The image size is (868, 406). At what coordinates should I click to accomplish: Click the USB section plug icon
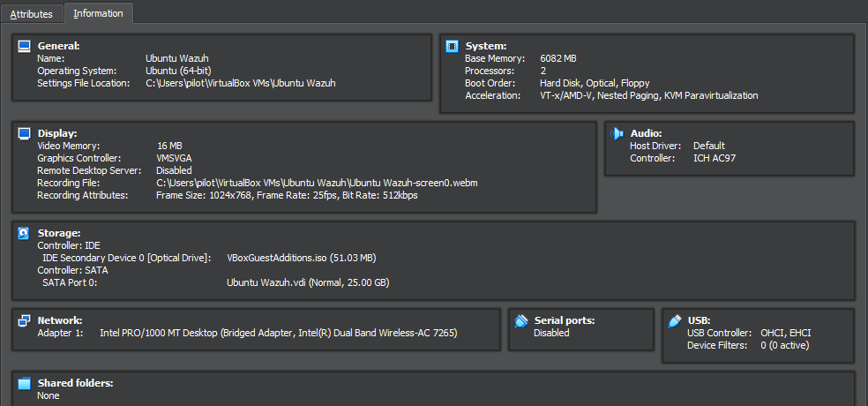(x=674, y=320)
